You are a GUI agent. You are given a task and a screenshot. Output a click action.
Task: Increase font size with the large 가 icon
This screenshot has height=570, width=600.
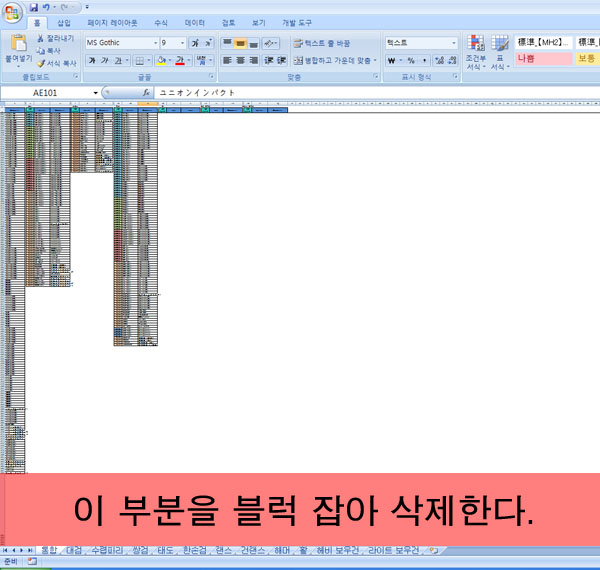click(195, 43)
